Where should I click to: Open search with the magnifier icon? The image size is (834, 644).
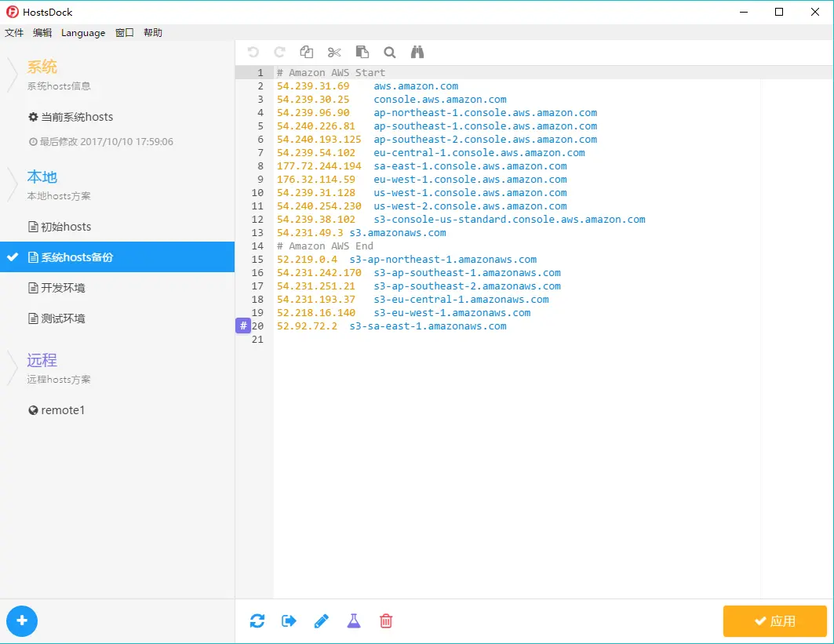tap(390, 52)
